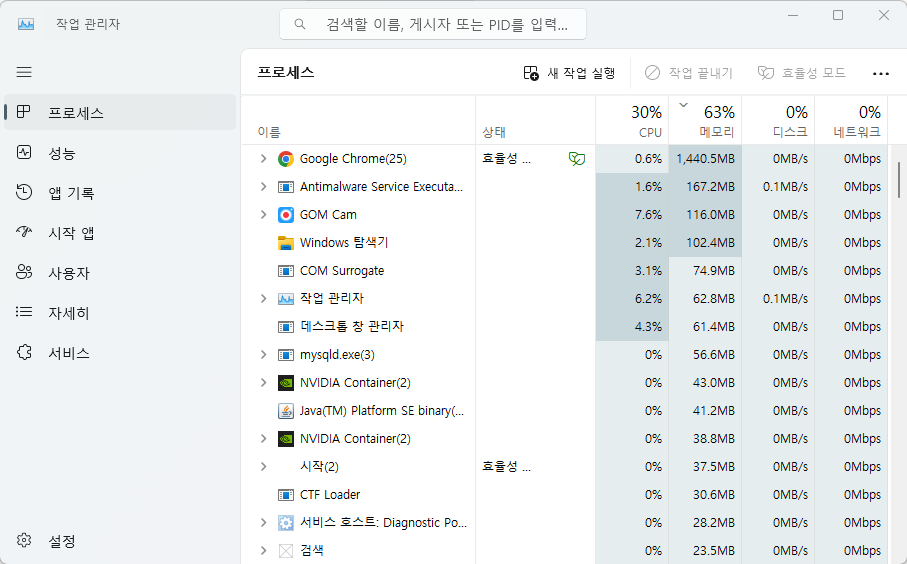Expand the Google Chrome(25) process group
The width and height of the screenshot is (907, 564).
263,158
